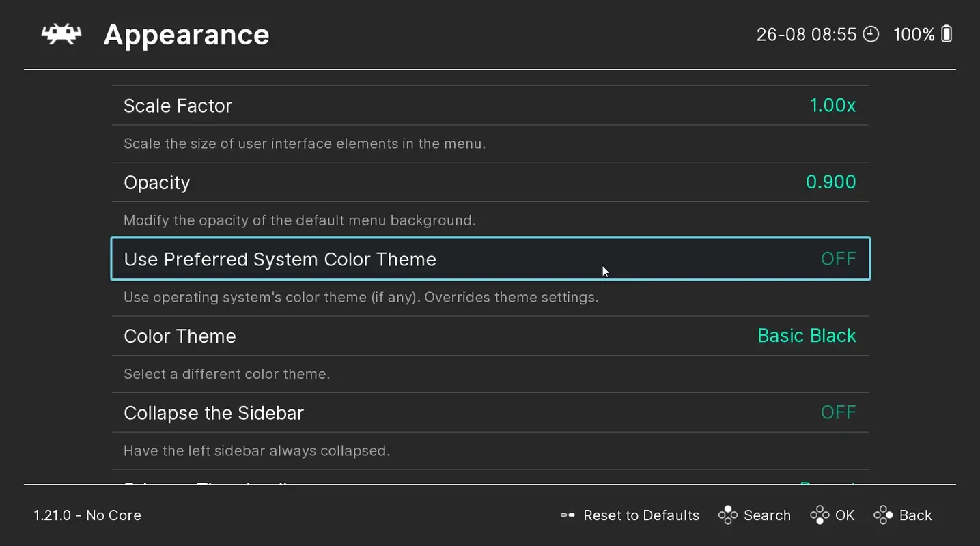Image resolution: width=980 pixels, height=546 pixels.
Task: Click the OK gamepad button icon
Action: [x=820, y=515]
